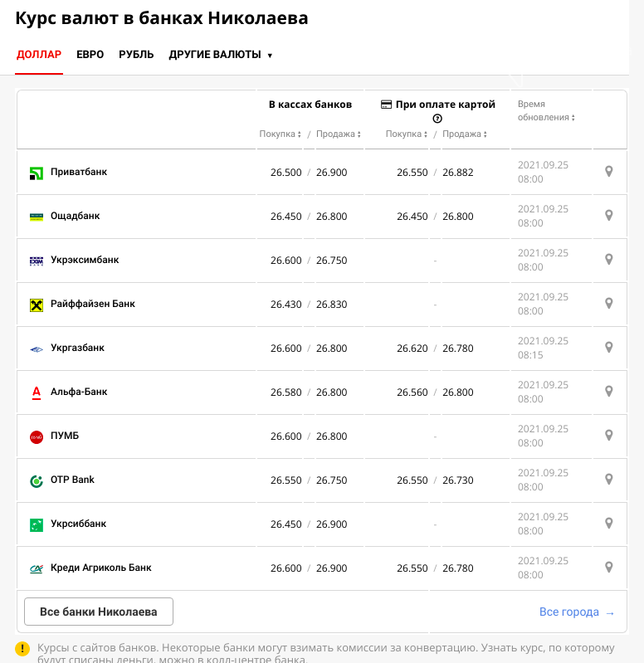Viewport: 644px width, 663px height.
Task: Select the Доллар tab
Action: tap(39, 55)
